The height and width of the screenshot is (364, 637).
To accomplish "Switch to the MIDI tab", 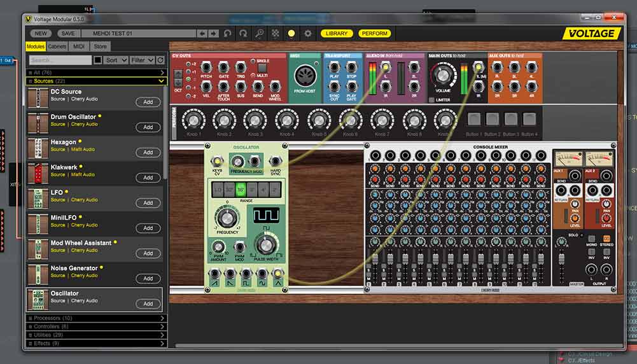I will [79, 46].
